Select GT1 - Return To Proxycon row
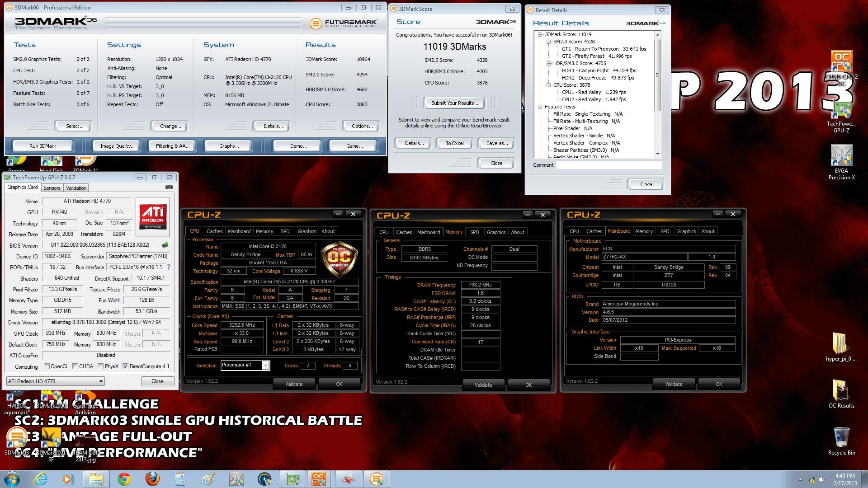The image size is (868, 488). [x=604, y=49]
